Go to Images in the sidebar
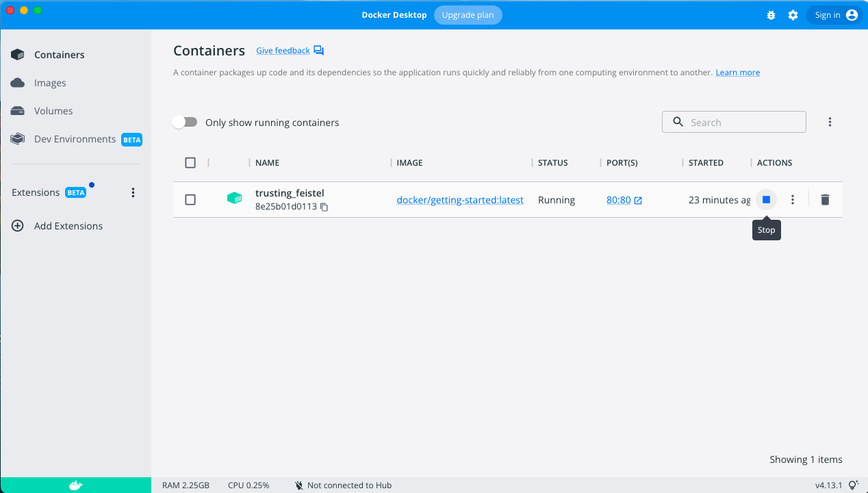The height and width of the screenshot is (493, 868). pyautogui.click(x=75, y=83)
